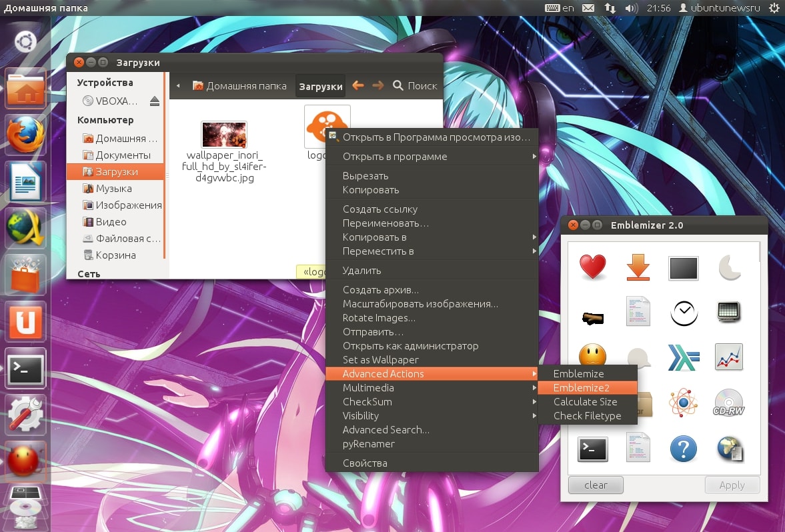
Task: Open the Ubuntu Dash home button
Action: (x=25, y=41)
